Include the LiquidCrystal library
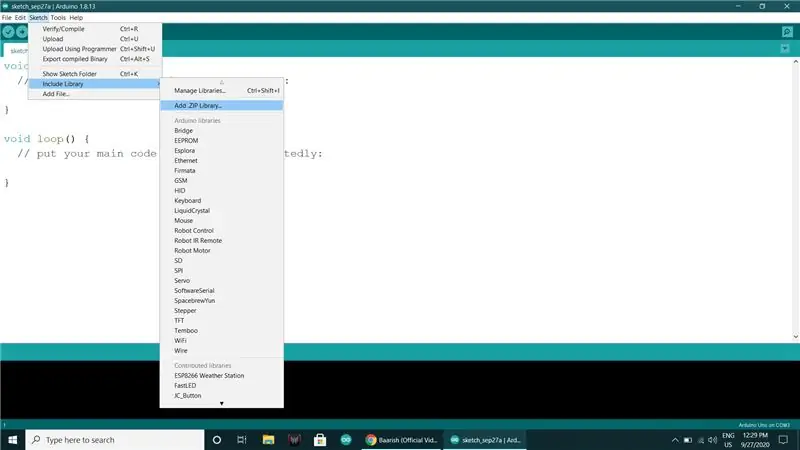 [221, 211]
